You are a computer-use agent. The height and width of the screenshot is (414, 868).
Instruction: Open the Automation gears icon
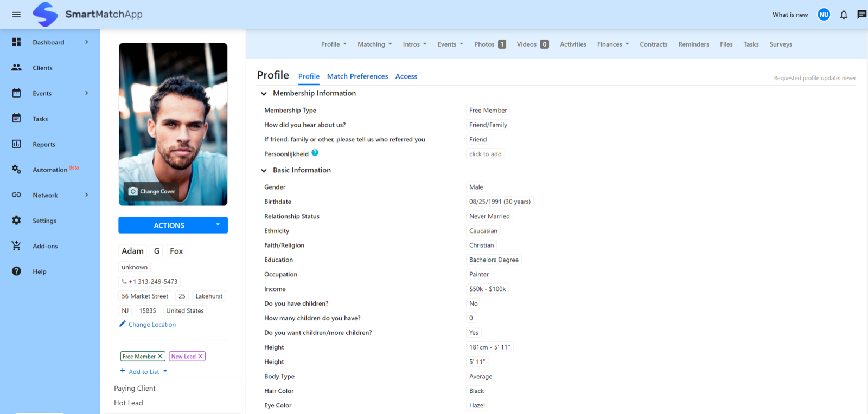click(16, 170)
